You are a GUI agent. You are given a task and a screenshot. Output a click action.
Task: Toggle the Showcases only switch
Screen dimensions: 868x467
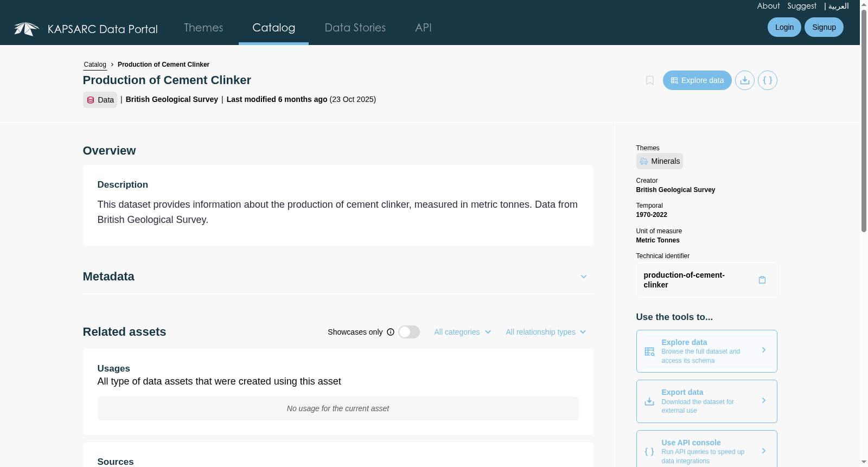409,332
